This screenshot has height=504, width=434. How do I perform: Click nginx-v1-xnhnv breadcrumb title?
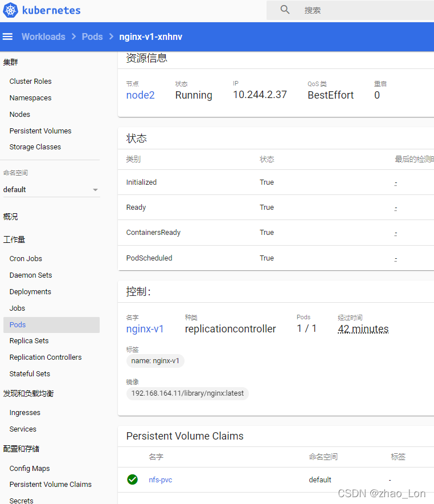point(150,36)
